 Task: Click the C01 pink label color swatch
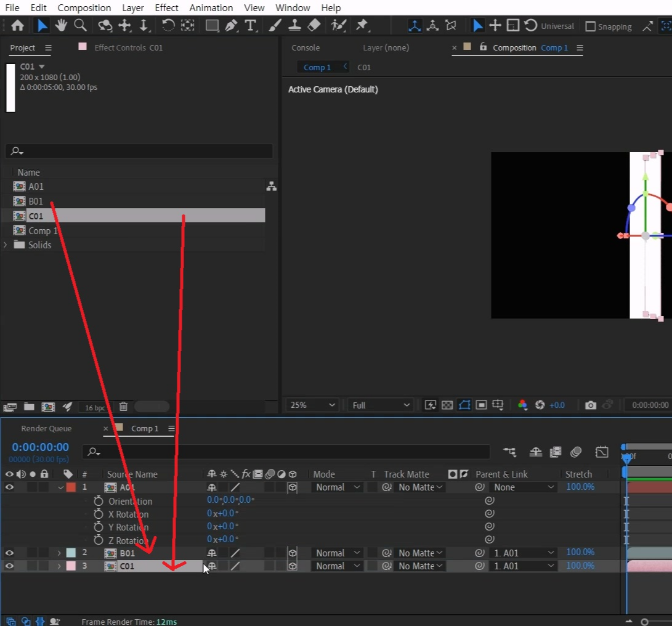(71, 566)
